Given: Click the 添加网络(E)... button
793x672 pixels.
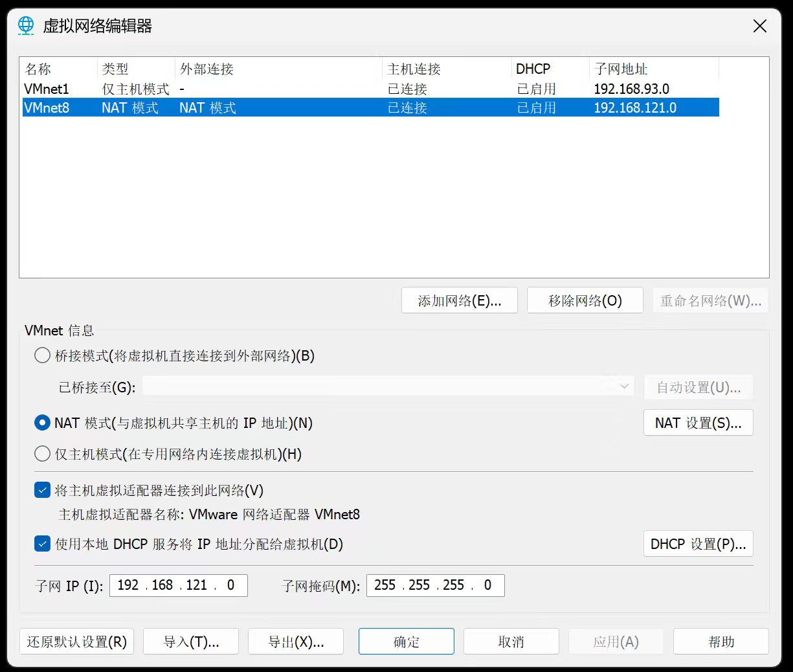Looking at the screenshot, I should point(460,300).
